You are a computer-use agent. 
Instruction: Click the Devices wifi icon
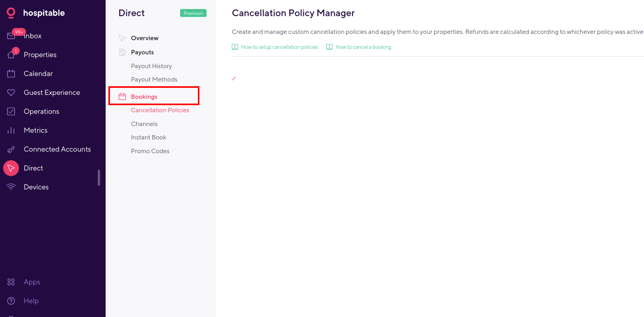(x=11, y=187)
